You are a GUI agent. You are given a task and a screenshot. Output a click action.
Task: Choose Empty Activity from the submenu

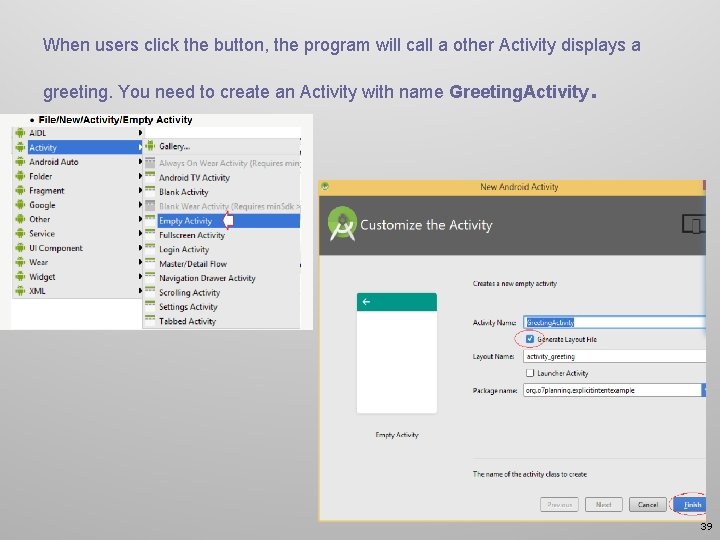pyautogui.click(x=222, y=221)
